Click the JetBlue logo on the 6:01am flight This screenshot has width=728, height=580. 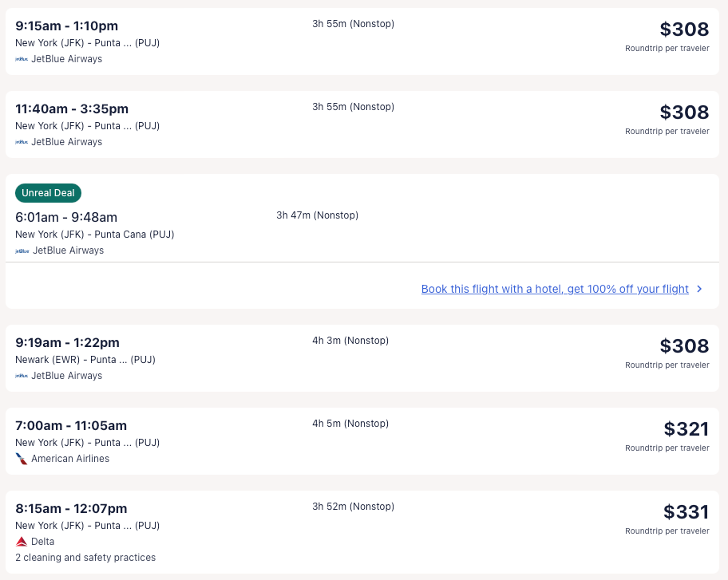pyautogui.click(x=22, y=251)
